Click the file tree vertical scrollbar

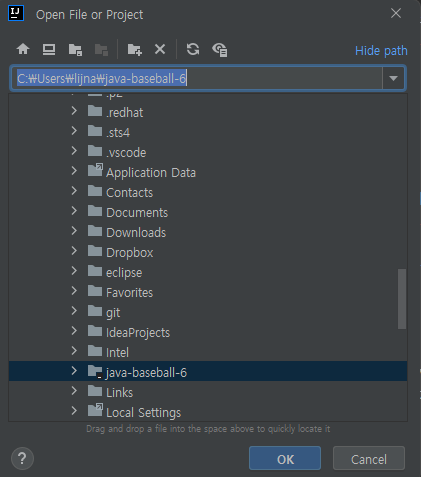402,299
